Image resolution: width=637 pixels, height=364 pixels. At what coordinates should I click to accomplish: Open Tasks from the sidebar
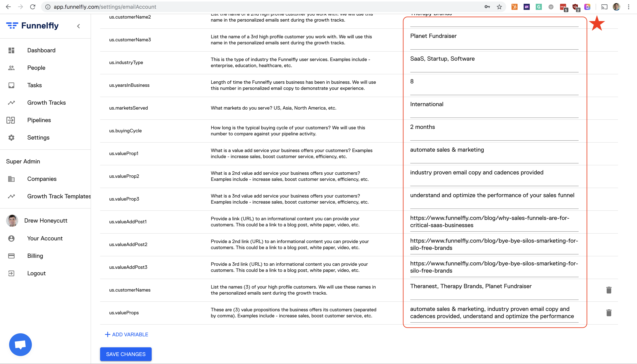35,85
